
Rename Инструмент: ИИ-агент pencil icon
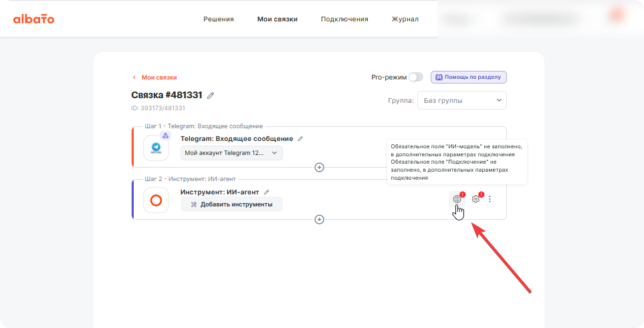267,192
